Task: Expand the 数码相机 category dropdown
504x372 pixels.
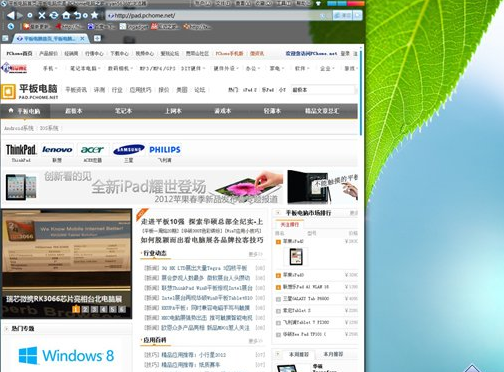Action: [x=120, y=68]
